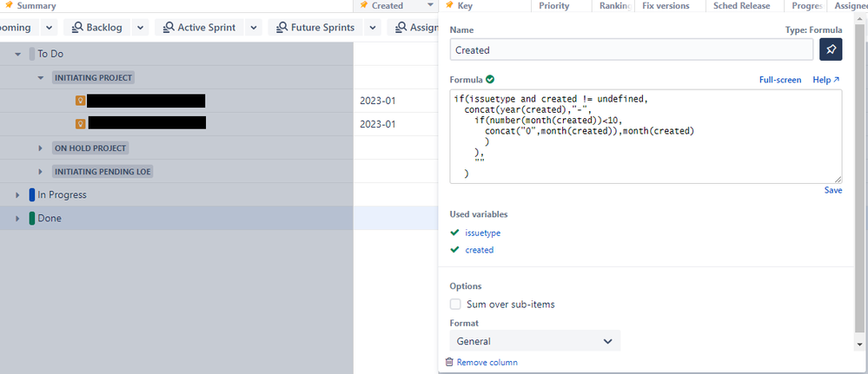Open the dropdown arrow next to Backlog
The image size is (868, 374).
click(140, 27)
